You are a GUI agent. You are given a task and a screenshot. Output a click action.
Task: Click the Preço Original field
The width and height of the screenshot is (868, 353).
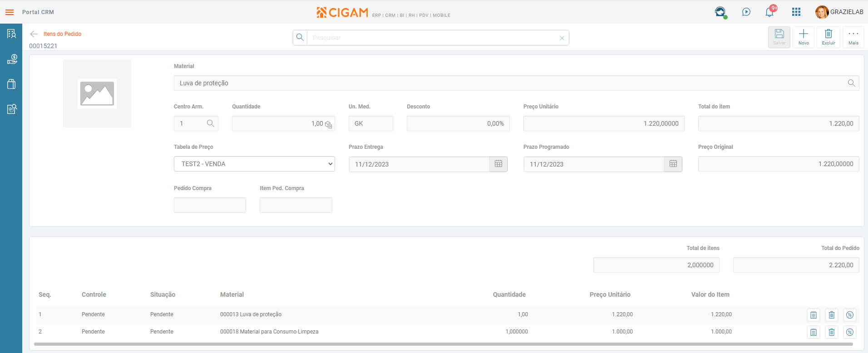pos(779,164)
